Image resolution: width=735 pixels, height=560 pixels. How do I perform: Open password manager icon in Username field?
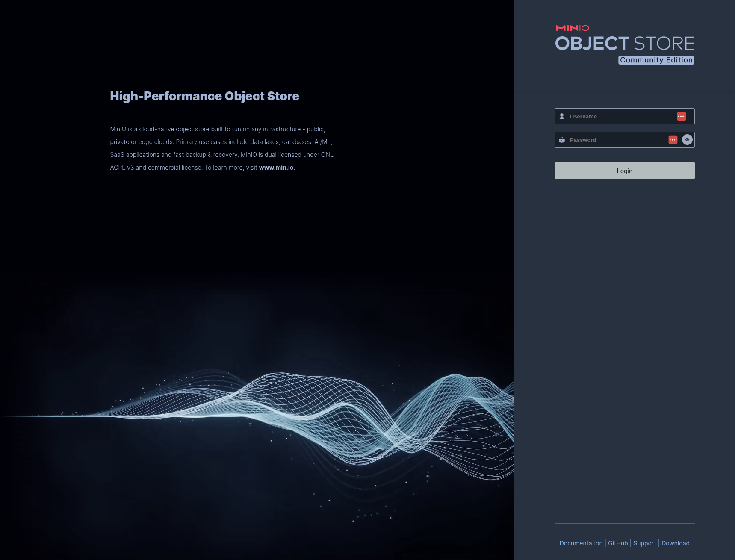tap(682, 116)
